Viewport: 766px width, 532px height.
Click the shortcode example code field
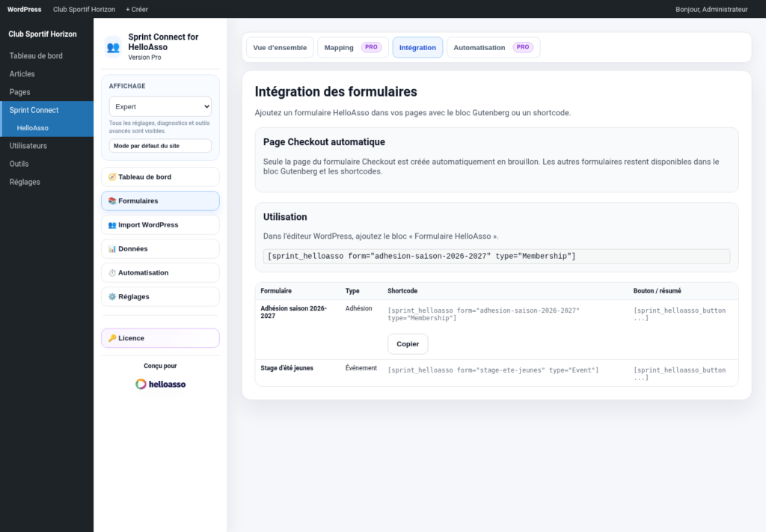click(497, 256)
